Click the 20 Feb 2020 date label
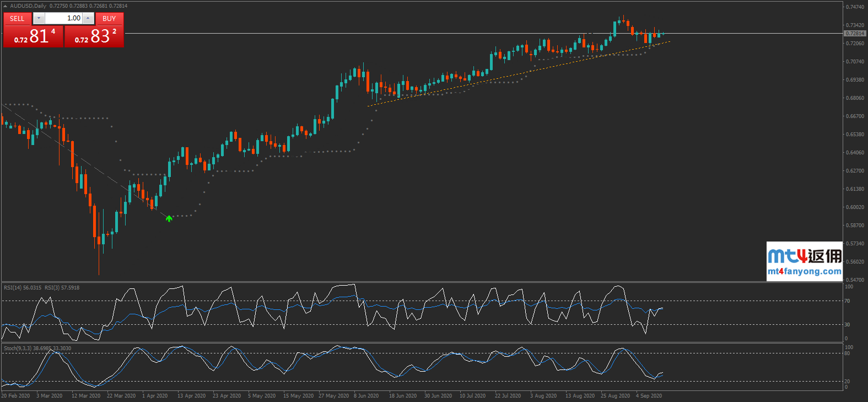 click(x=15, y=396)
